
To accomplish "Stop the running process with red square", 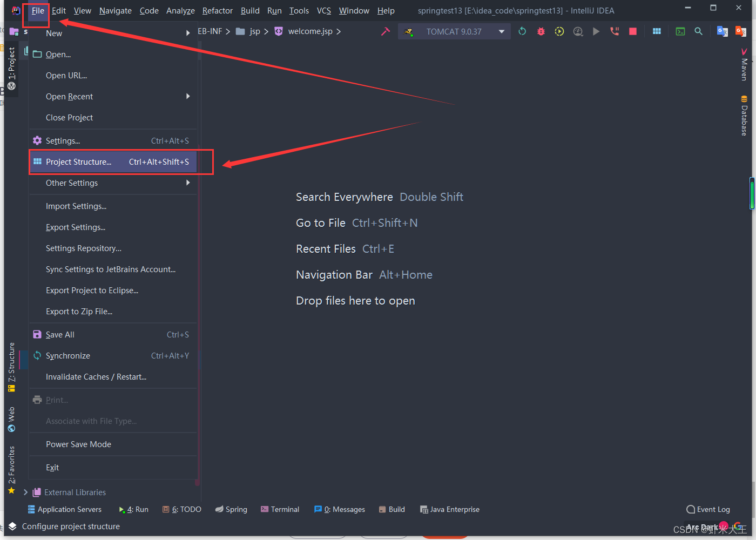I will tap(633, 31).
